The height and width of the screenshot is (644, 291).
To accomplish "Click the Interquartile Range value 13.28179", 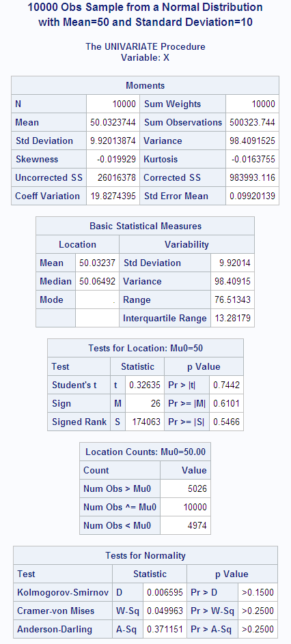I will coord(232,319).
